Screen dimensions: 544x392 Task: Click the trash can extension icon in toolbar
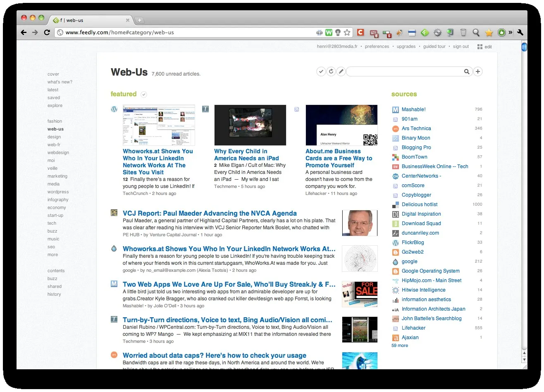click(x=463, y=32)
